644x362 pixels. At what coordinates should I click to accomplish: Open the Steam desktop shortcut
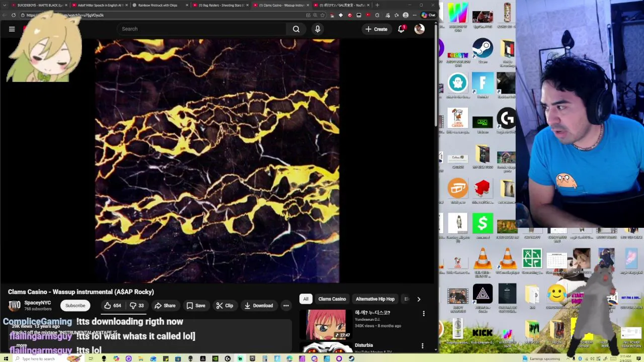coord(482,51)
